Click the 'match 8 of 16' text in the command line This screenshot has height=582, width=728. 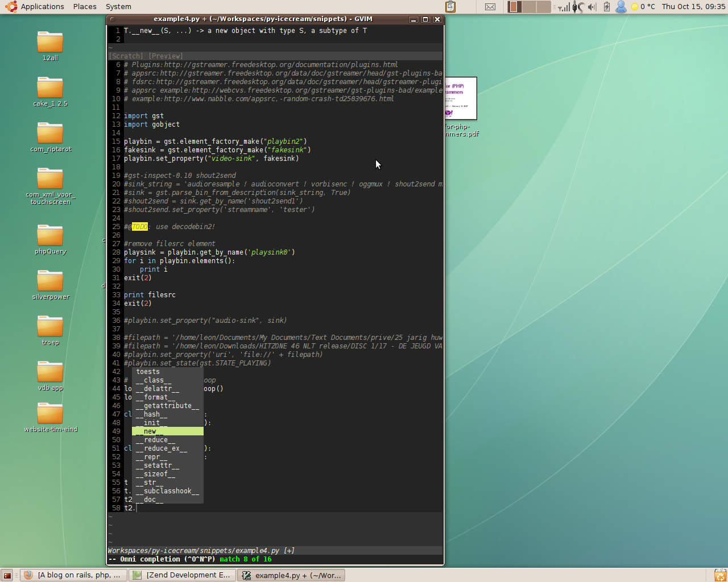[x=246, y=559]
